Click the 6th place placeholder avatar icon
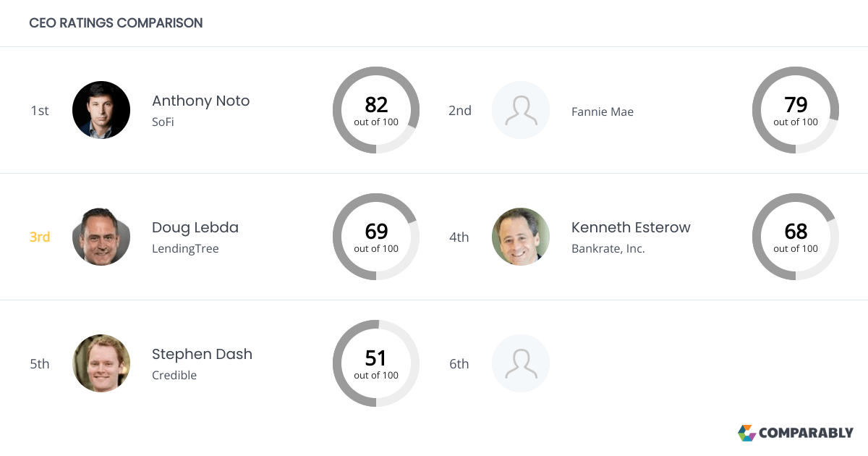Screen dimensions: 868x456 tap(521, 363)
